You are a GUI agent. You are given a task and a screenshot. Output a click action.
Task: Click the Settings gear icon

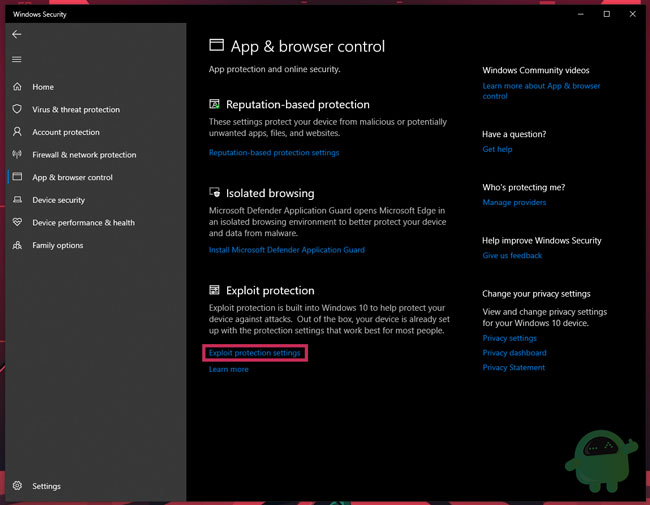click(17, 486)
